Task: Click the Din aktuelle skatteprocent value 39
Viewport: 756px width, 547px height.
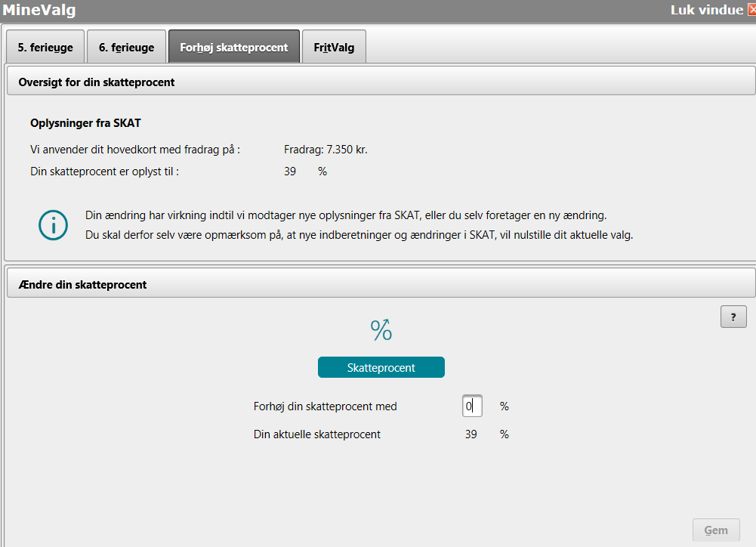Action: [471, 434]
